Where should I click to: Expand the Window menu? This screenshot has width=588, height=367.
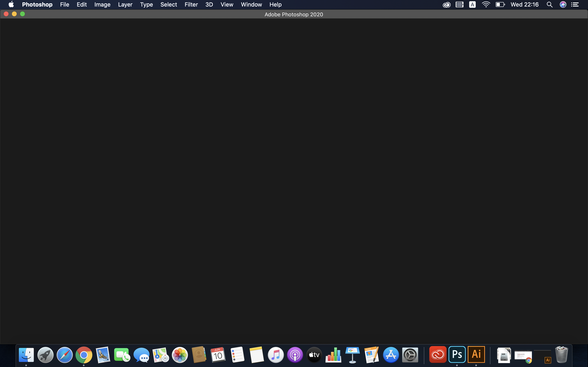click(251, 5)
